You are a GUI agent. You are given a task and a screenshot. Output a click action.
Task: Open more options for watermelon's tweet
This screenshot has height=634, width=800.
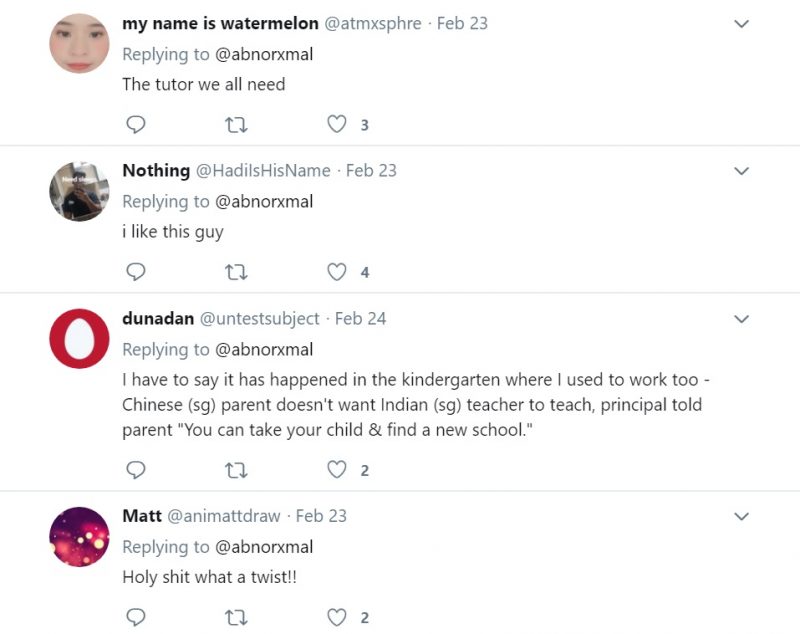click(741, 23)
